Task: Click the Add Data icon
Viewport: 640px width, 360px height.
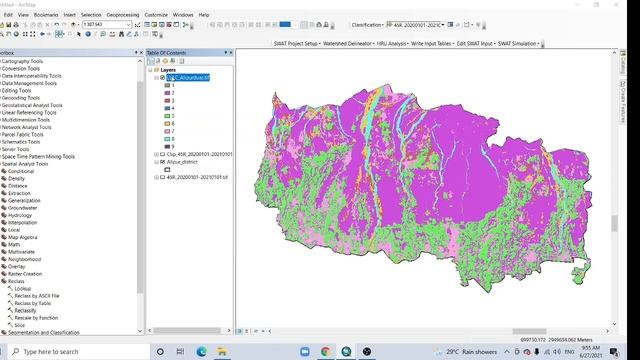Action: coord(73,25)
